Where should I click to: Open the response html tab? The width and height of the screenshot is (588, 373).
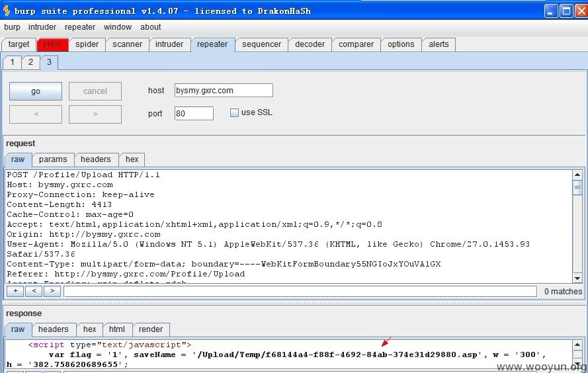pyautogui.click(x=117, y=329)
